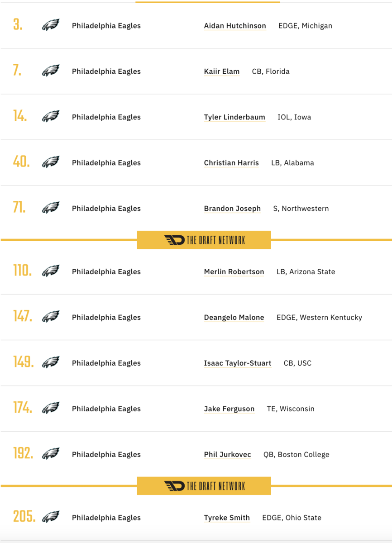Viewport: 392px width, 543px height.
Task: Click the Eagles logo beside pick 3
Action: (x=51, y=25)
